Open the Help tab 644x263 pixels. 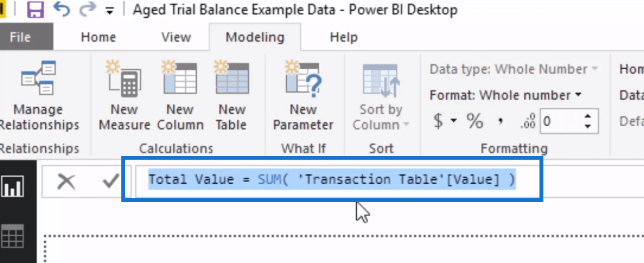(x=344, y=37)
